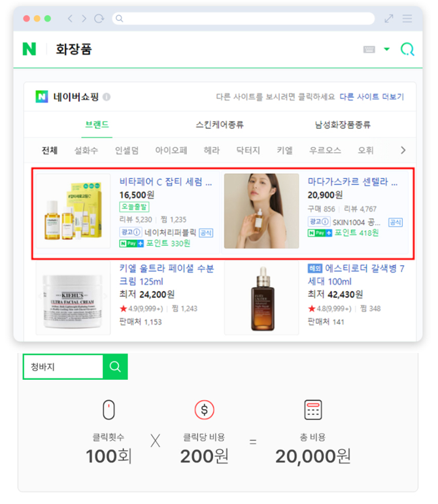
Task: Open the on-screen keyboard icon
Action: pos(369,49)
